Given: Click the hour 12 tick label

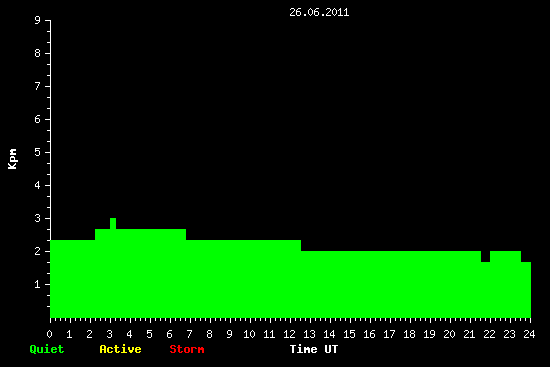Looking at the screenshot, I should [289, 334].
